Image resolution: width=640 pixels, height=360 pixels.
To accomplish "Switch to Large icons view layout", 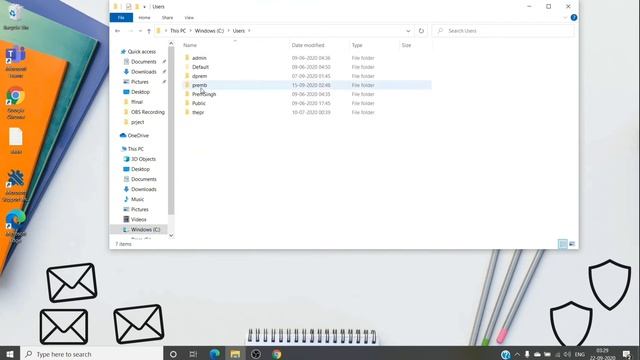I will pos(572,244).
